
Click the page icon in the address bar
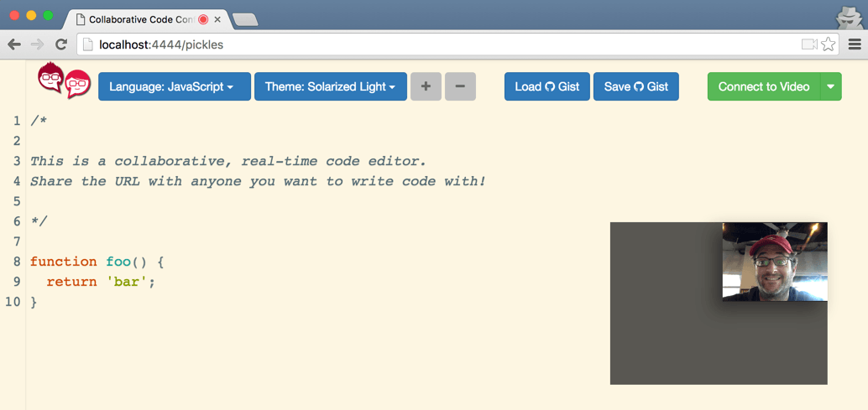coord(87,44)
